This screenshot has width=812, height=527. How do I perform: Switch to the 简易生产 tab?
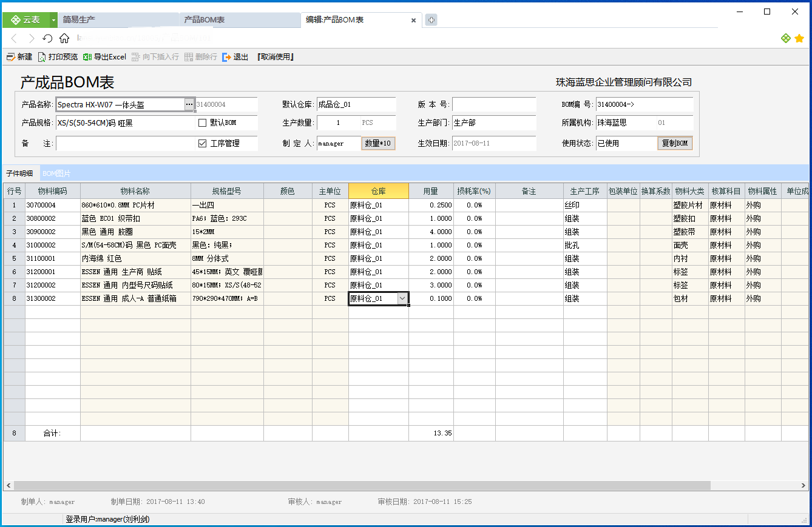click(118, 20)
